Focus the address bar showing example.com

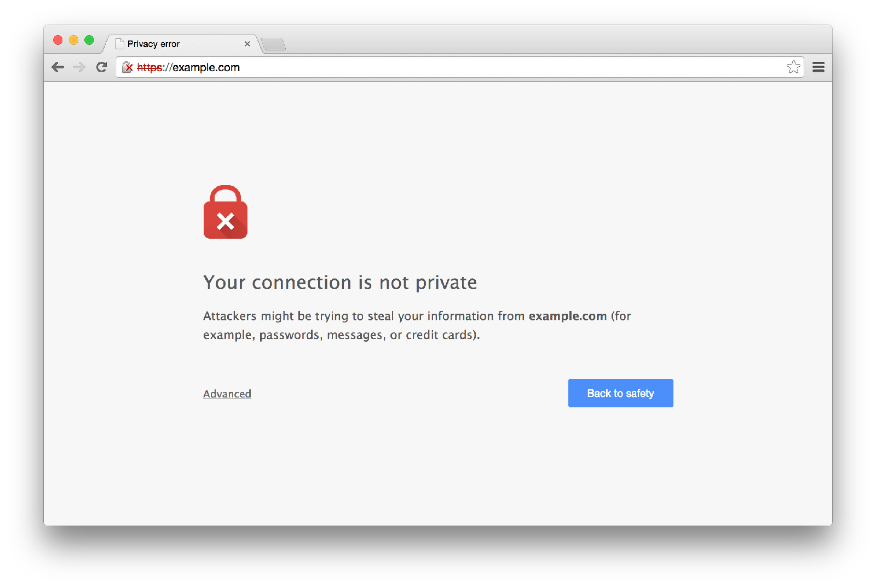(438, 67)
